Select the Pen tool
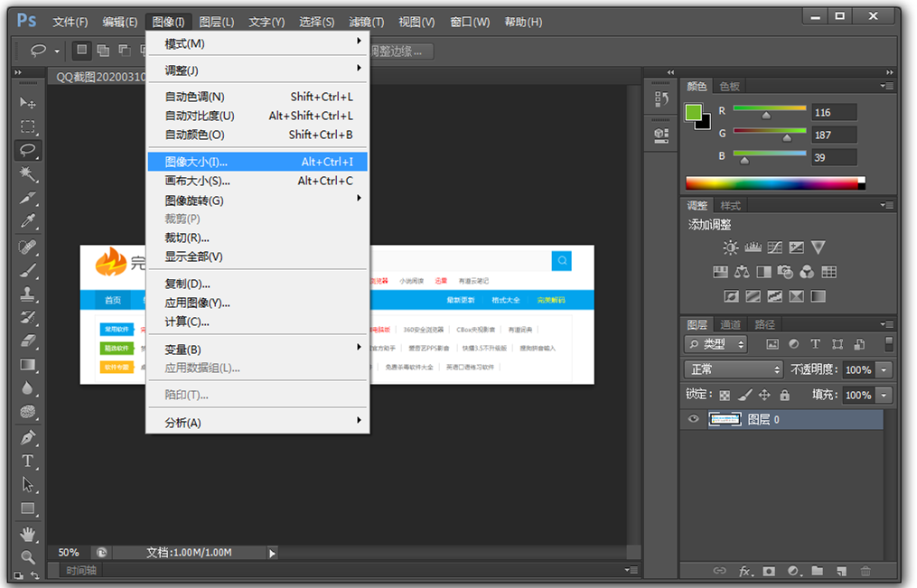917x588 pixels. (28, 438)
